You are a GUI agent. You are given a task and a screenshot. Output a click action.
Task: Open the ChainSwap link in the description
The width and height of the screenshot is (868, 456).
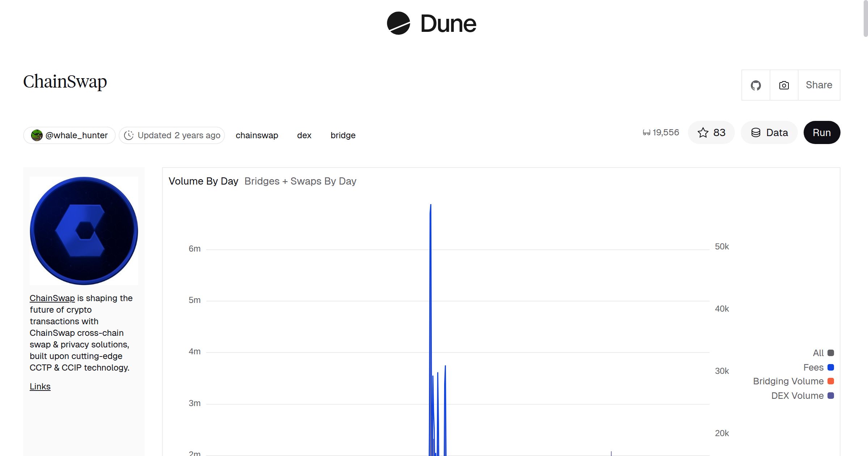[x=52, y=298]
